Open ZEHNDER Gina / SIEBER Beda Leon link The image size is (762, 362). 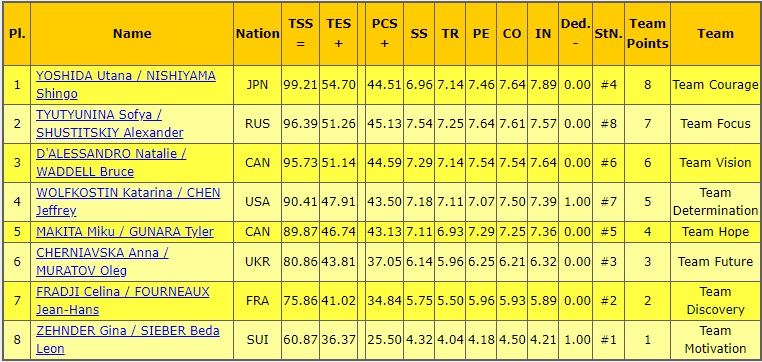click(128, 339)
